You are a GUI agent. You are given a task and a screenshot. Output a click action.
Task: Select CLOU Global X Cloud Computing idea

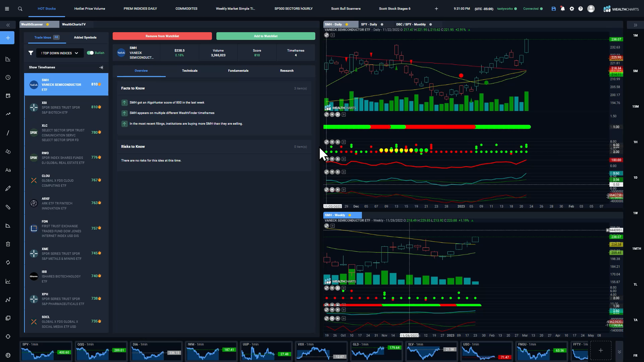coord(66,181)
